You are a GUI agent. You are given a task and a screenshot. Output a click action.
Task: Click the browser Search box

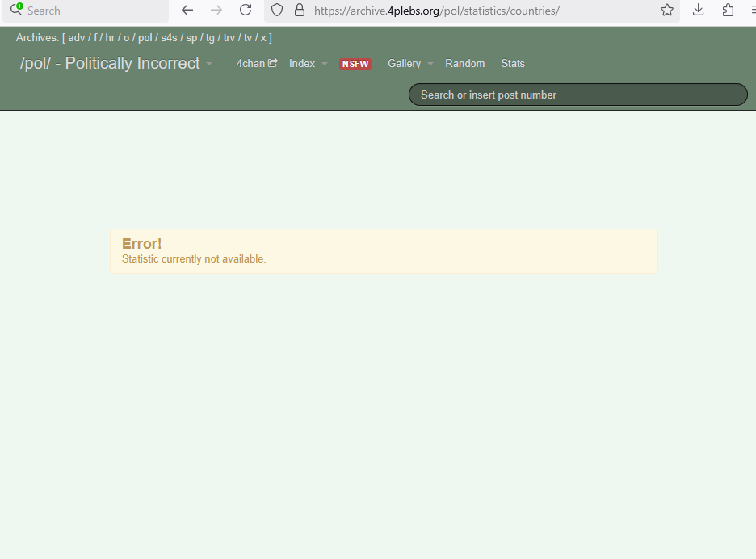86,11
